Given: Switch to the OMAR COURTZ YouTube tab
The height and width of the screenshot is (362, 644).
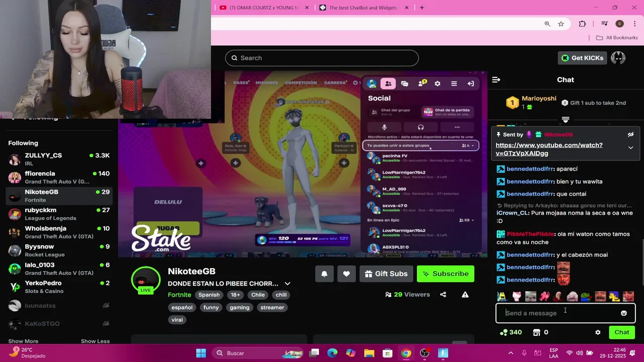Looking at the screenshot, I should (264, 8).
